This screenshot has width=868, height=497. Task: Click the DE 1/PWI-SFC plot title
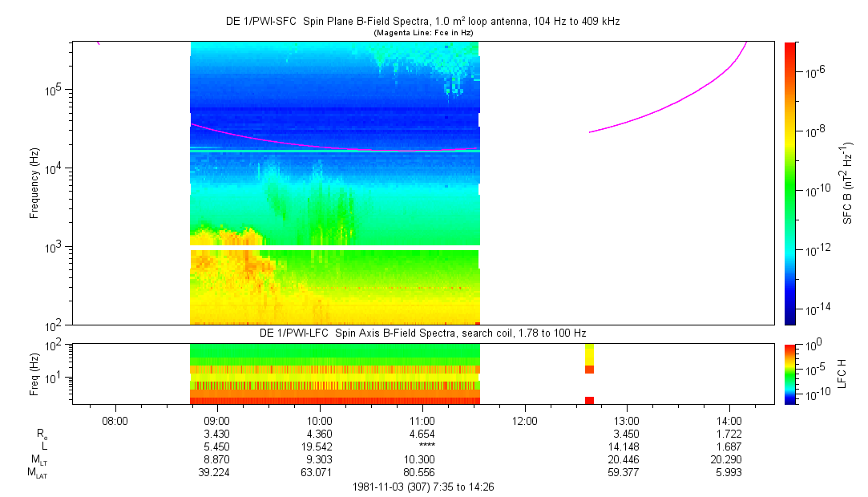[x=422, y=22]
